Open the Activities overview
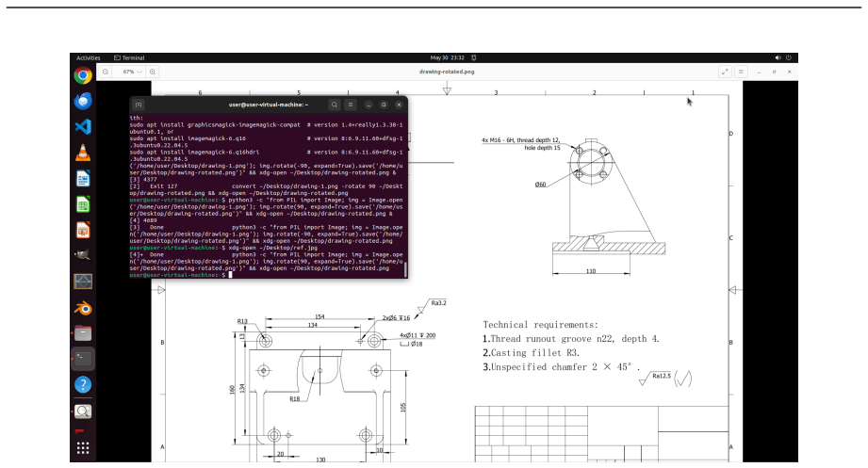 [x=88, y=57]
